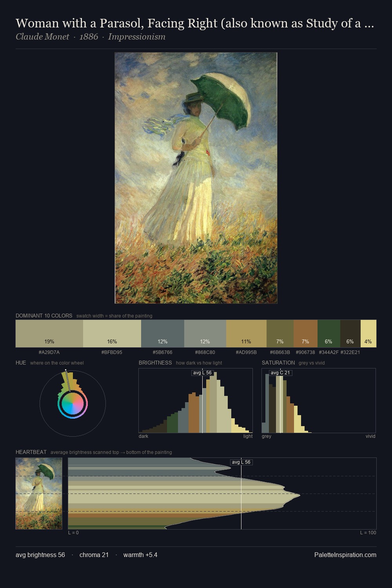
Task: Click the olive #6B663B swatch
Action: pyautogui.click(x=280, y=334)
